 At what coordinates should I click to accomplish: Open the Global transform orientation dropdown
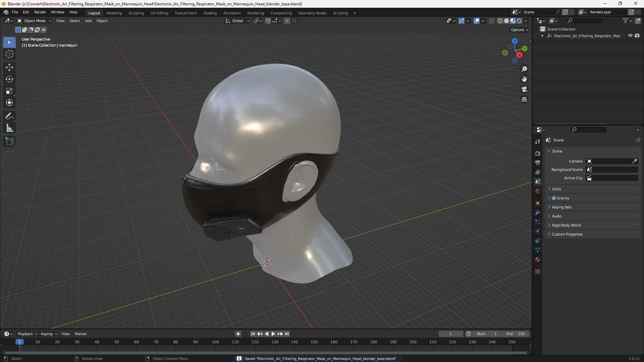[237, 21]
